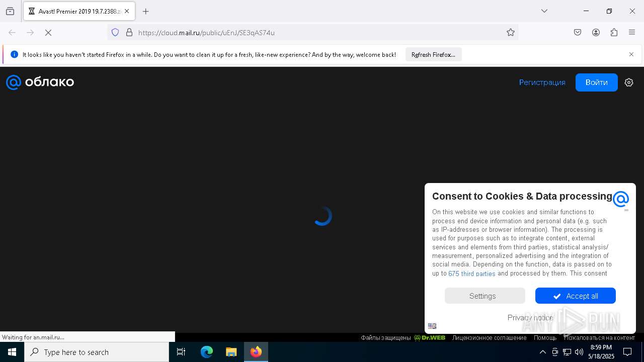
Task: Open the Облако logo home link
Action: tap(40, 82)
